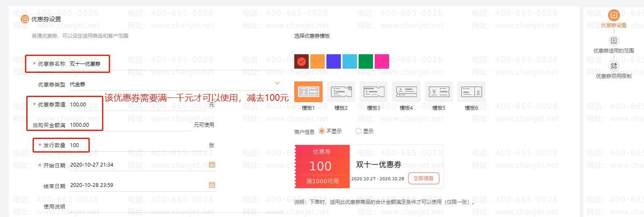Viewport: 644px width, 217px height.
Task: Click the 优惠券面值 input field
Action: (138, 105)
